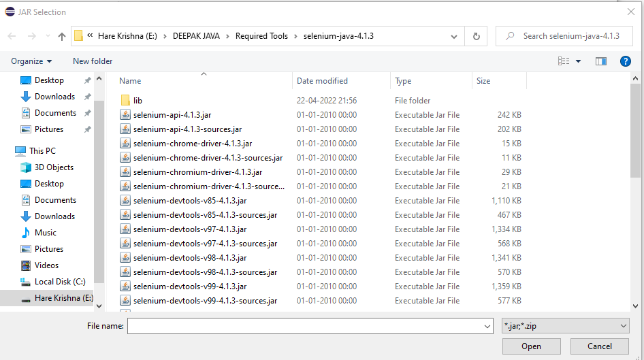Select selenium-devtools-v85-4.1.3.jar file icon
The height and width of the screenshot is (360, 644).
[125, 200]
